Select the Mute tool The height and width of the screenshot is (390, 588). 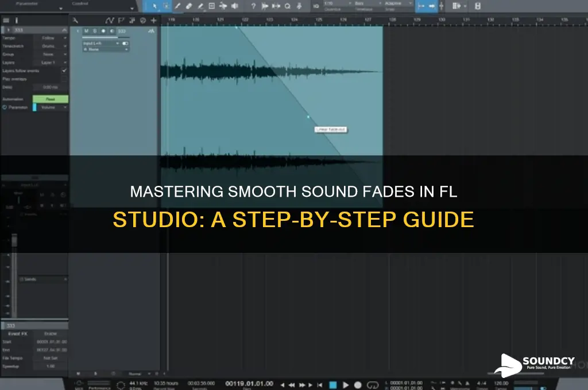[x=212, y=6]
